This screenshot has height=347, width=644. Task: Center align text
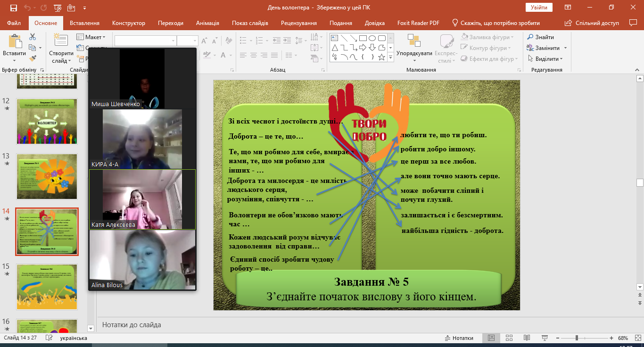254,55
